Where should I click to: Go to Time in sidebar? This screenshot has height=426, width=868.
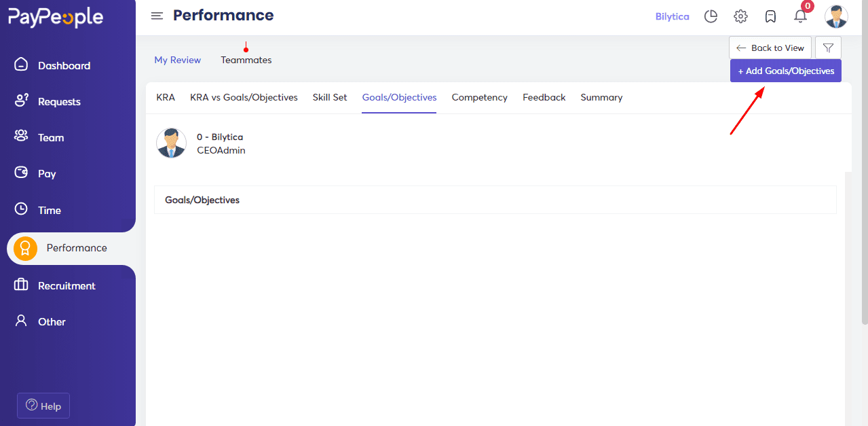(50, 210)
